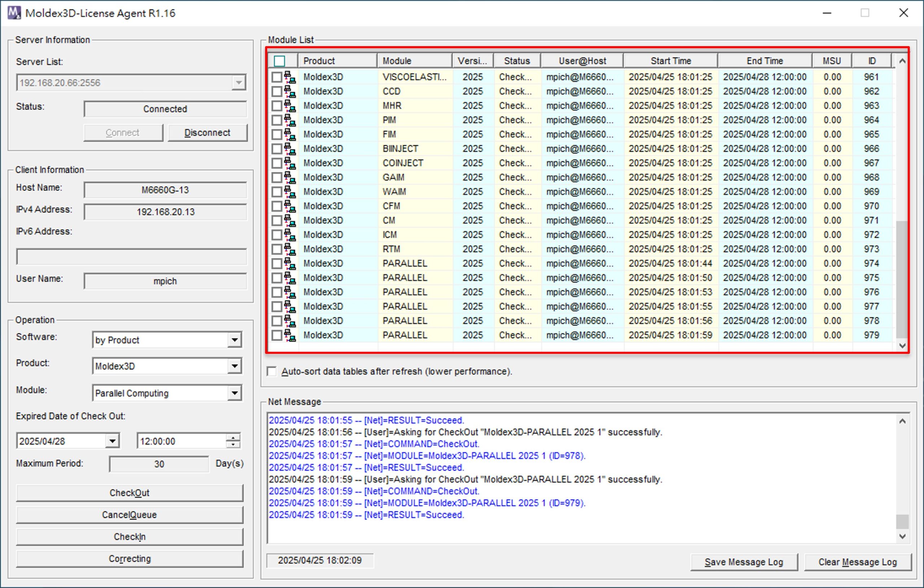
Task: Check the box for the CCD module row
Action: pos(277,91)
